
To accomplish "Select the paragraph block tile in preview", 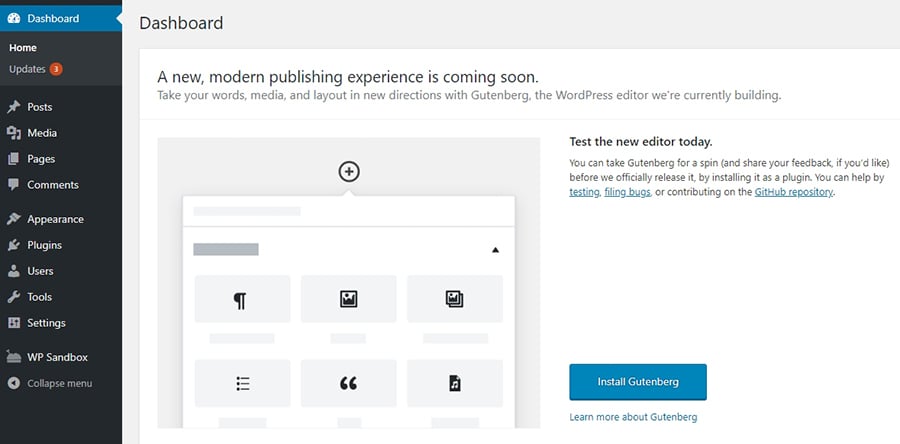I will pyautogui.click(x=242, y=299).
